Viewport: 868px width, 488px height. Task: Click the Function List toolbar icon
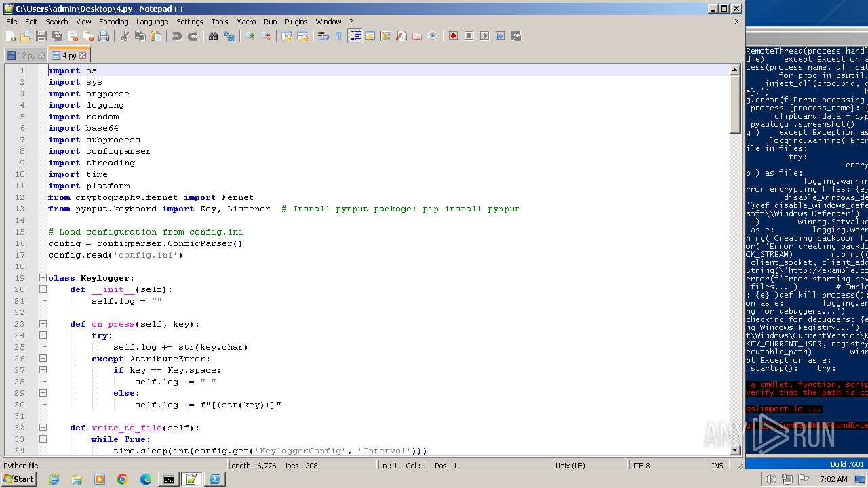401,36
